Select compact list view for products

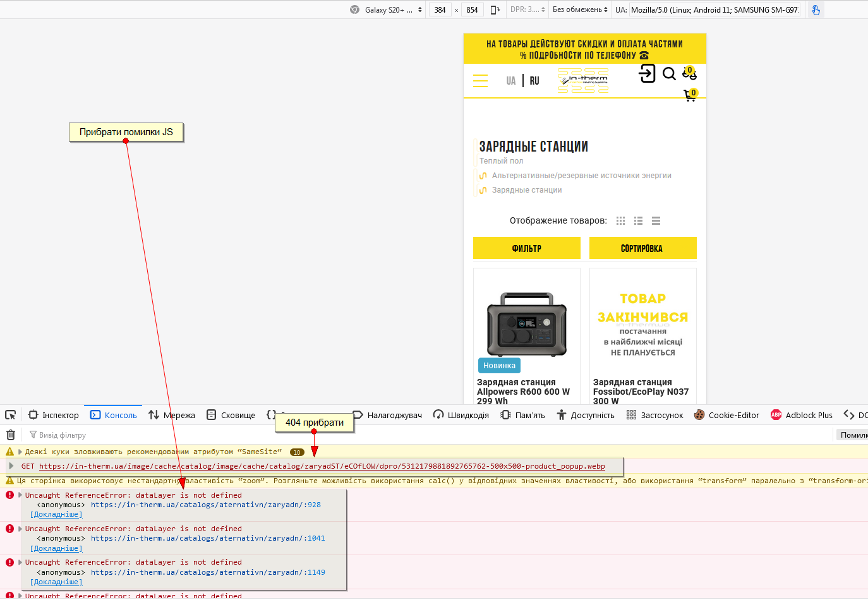(656, 221)
